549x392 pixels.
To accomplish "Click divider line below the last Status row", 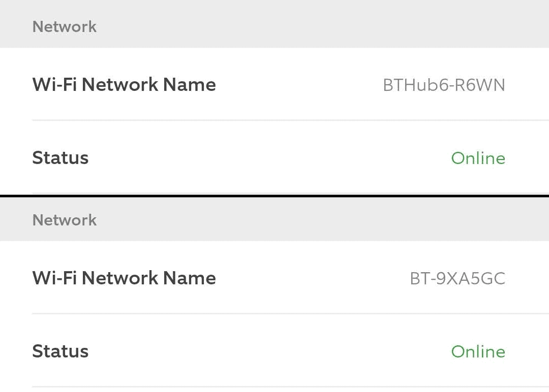I will [x=291, y=387].
